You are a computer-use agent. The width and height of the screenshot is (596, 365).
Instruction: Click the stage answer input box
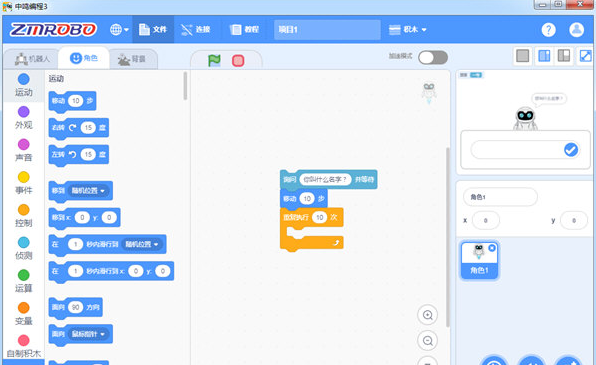pos(525,149)
